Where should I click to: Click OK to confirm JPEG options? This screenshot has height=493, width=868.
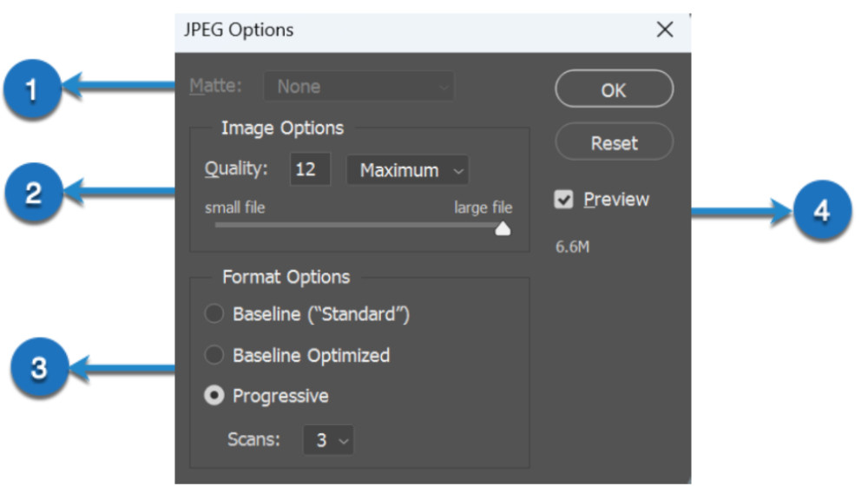(x=614, y=89)
